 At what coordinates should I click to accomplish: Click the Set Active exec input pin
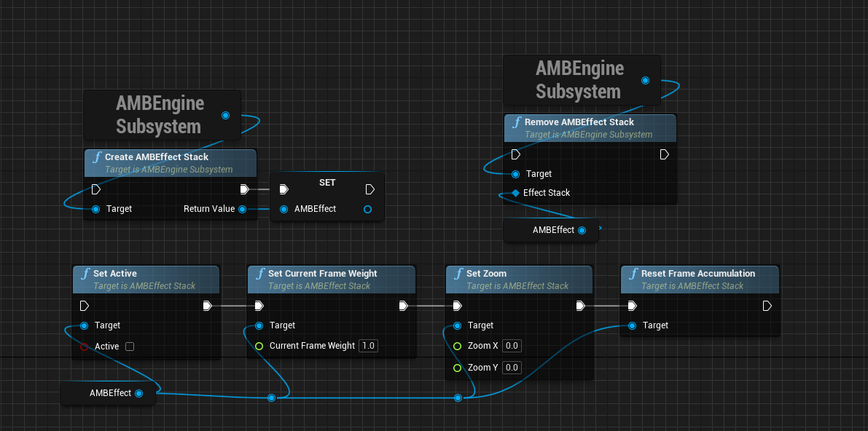coord(84,306)
